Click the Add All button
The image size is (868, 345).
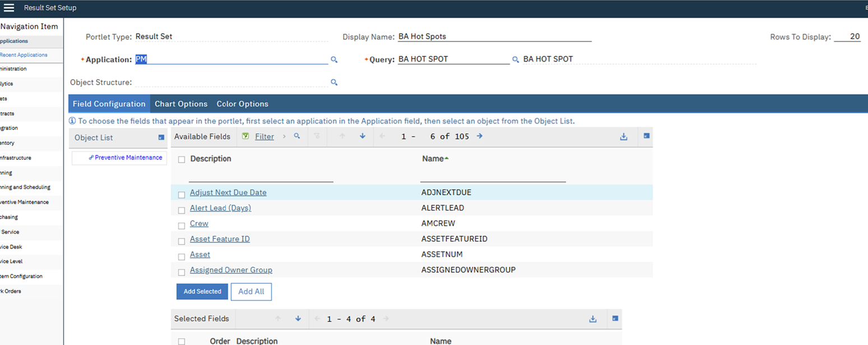pyautogui.click(x=251, y=292)
